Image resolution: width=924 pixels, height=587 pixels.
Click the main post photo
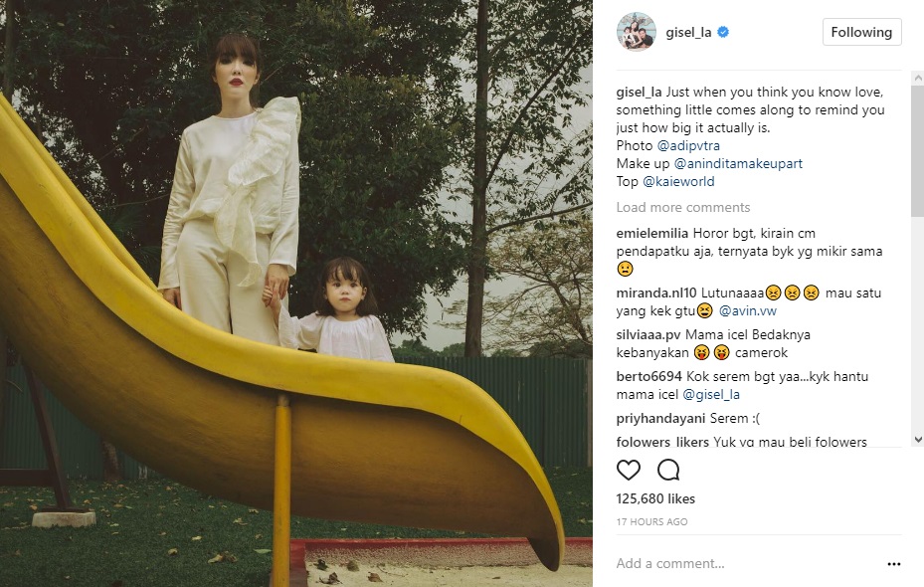[x=295, y=293]
